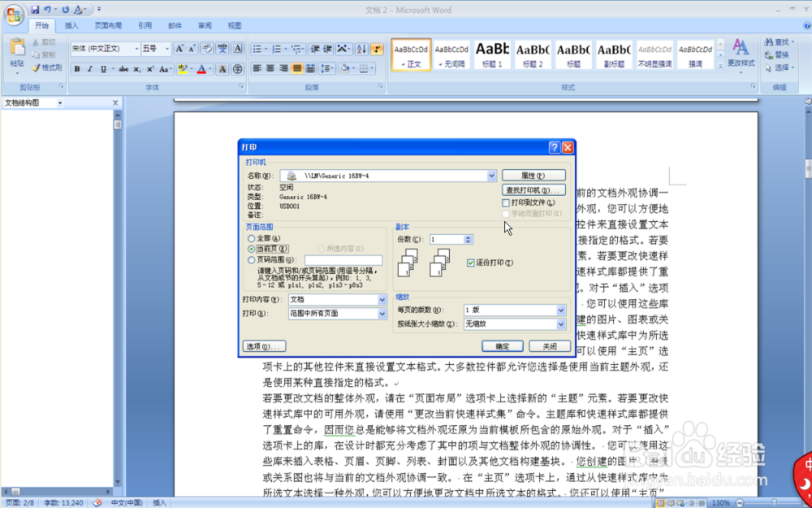
Task: Click the Sort icon in Paragraph group
Action: (363, 50)
